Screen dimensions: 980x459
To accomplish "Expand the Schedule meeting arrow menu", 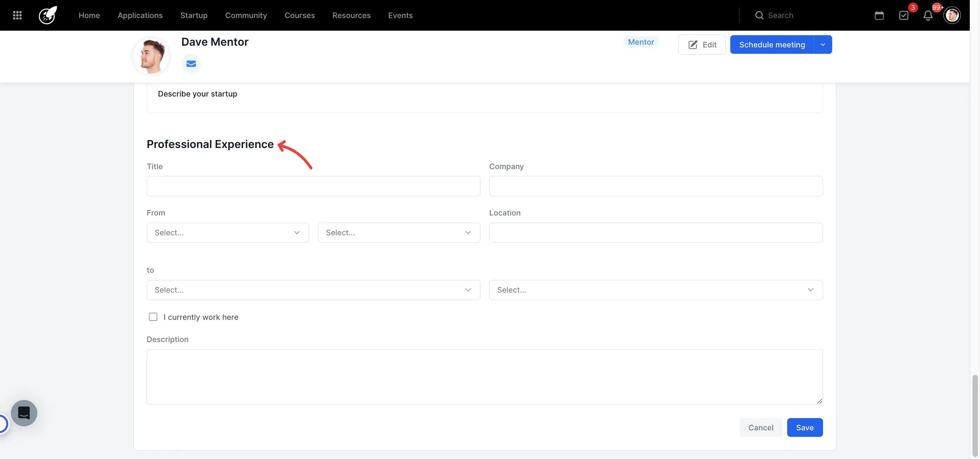I will (x=823, y=44).
